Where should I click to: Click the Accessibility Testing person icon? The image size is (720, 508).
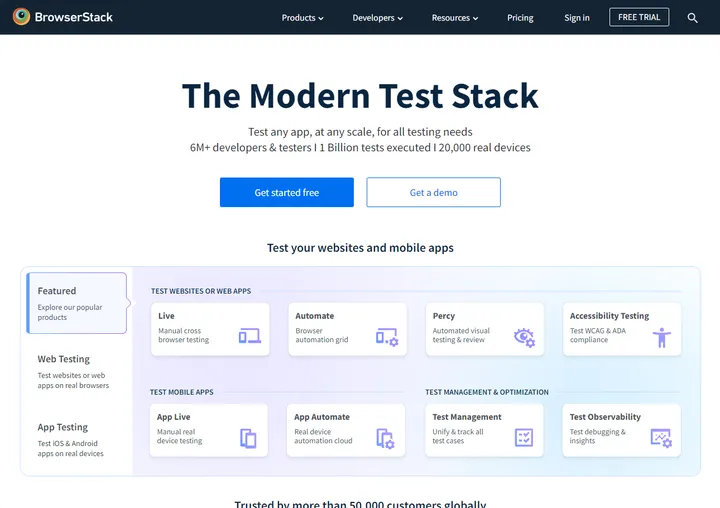(x=662, y=338)
